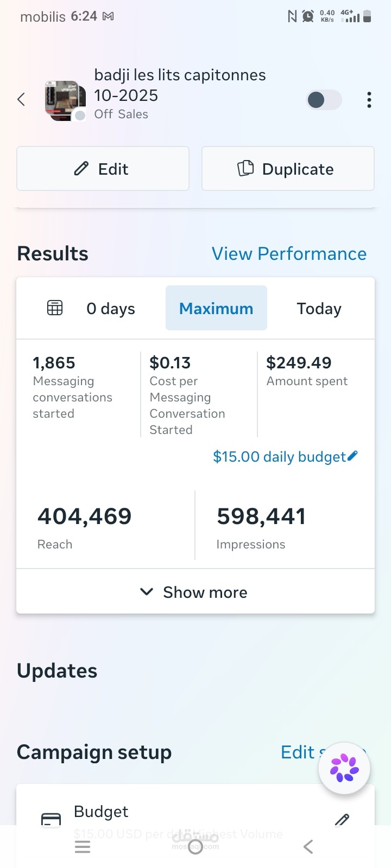This screenshot has width=391, height=868.
Task: Edit the Budget row pencil icon
Action: click(x=342, y=819)
